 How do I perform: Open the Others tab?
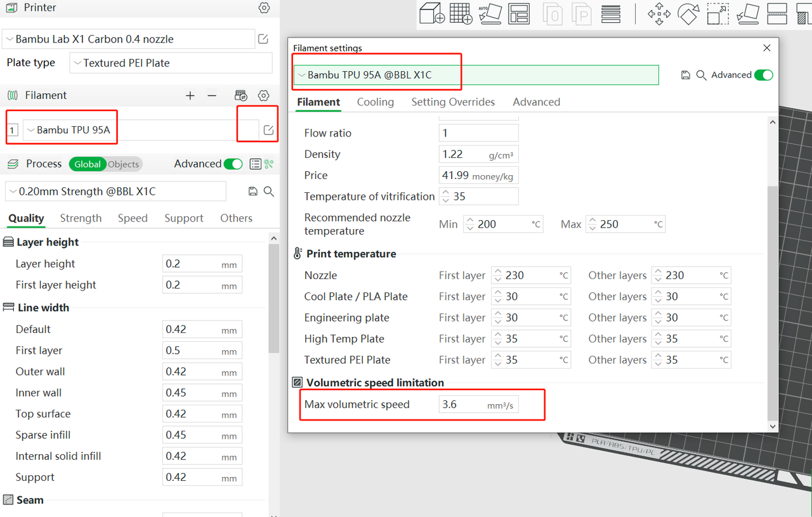pos(236,218)
